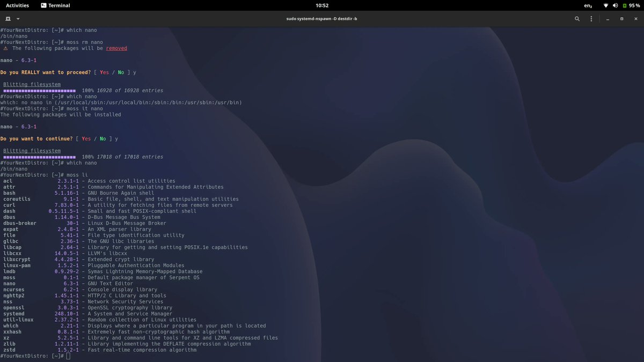644x362 pixels.
Task: Click 'Displays where a particular program' description
Action: point(177,326)
